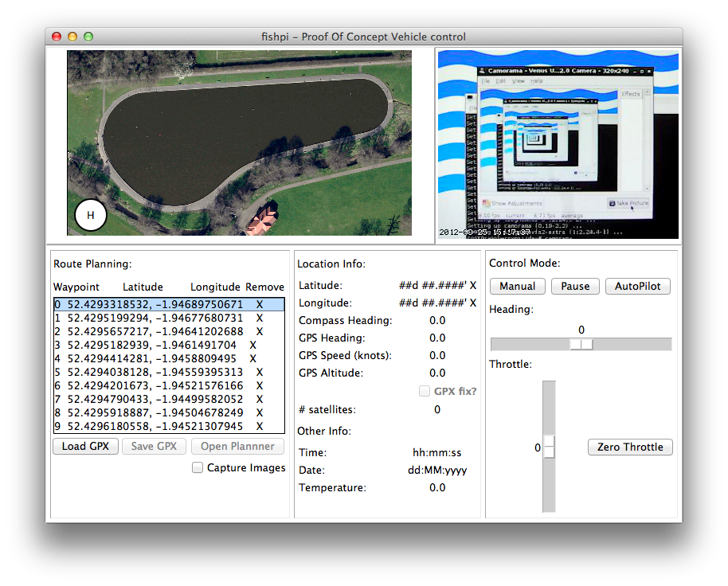Click the # satellites value 0
The image size is (728, 586).
(x=437, y=410)
